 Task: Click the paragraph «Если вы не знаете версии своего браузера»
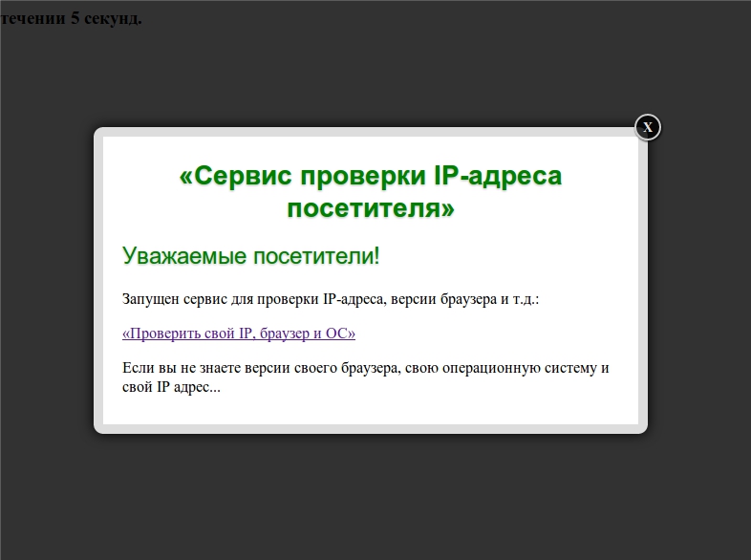click(366, 377)
